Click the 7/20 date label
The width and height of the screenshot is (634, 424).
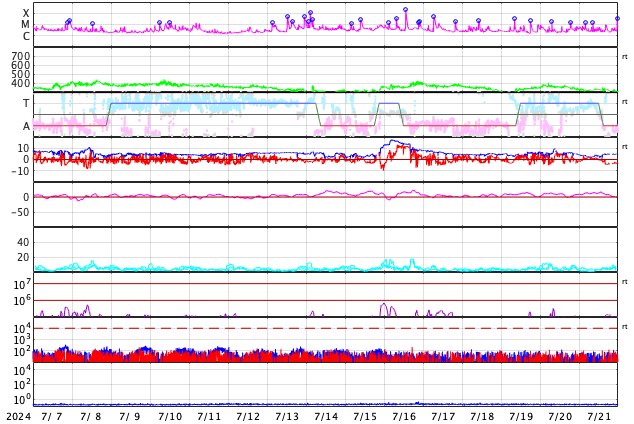pos(560,416)
